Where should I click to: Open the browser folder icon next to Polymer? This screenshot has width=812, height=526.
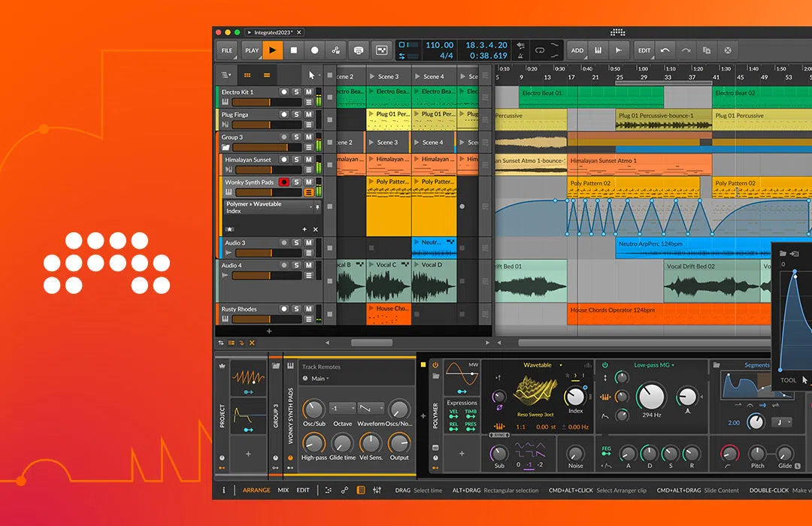(x=435, y=376)
